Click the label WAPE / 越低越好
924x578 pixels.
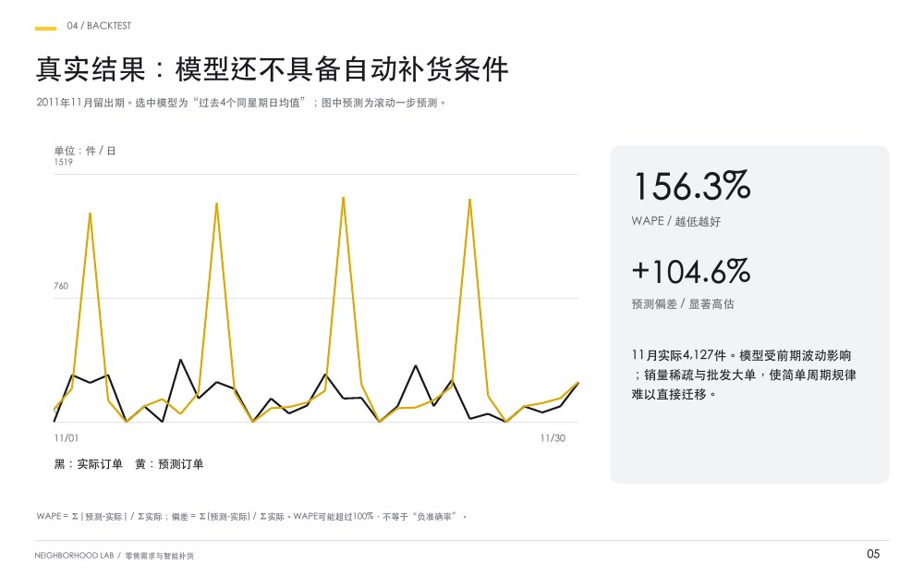[676, 221]
